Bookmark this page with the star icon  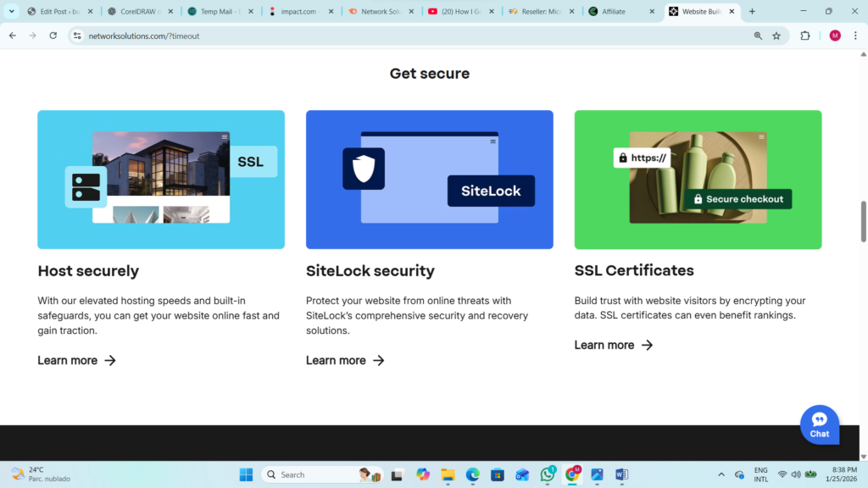[776, 36]
